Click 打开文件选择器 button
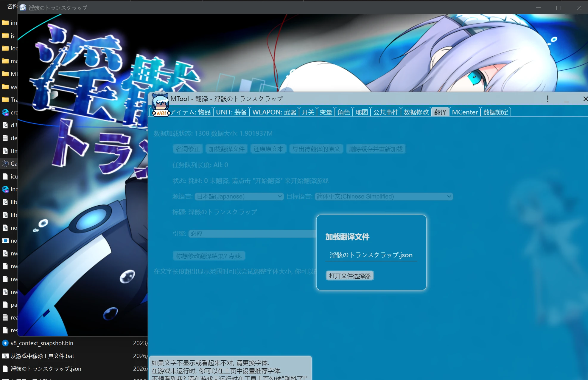 click(x=350, y=276)
